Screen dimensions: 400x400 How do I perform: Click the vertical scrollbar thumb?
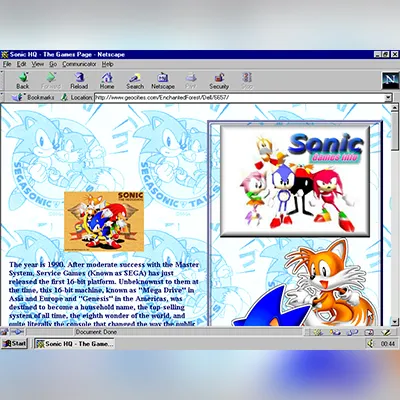[394, 131]
